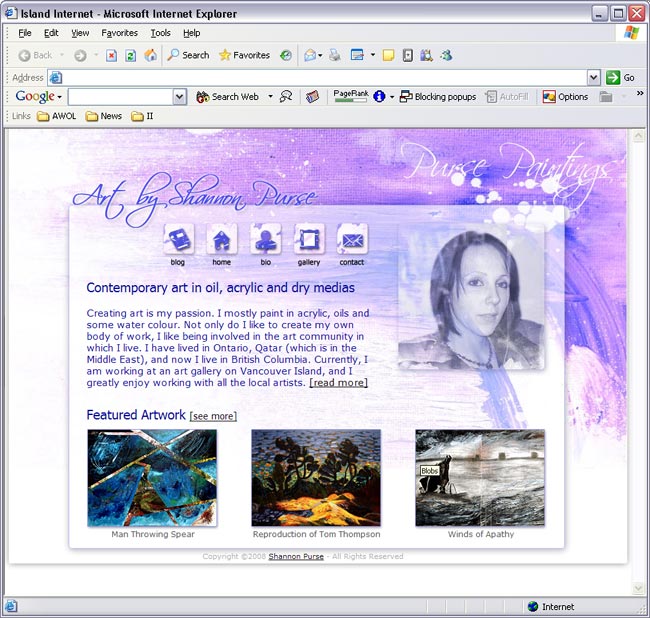The height and width of the screenshot is (618, 650).
Task: Follow the [read more] link
Action: [338, 382]
